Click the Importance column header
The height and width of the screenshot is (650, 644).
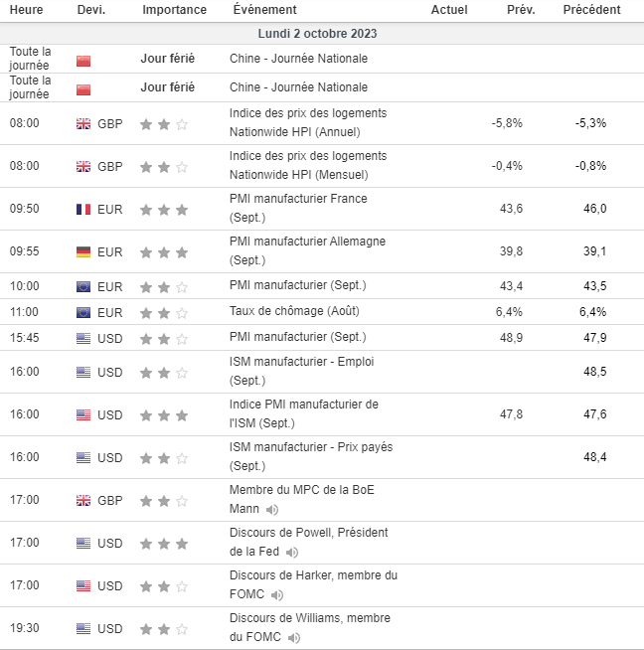(174, 10)
